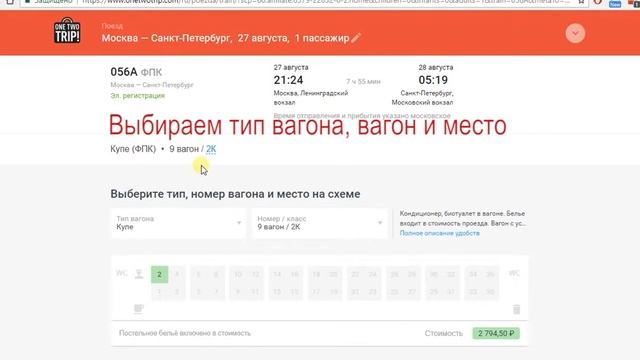
Task: Click the Москва — Санкт-Петербург search summary
Action: pos(225,38)
